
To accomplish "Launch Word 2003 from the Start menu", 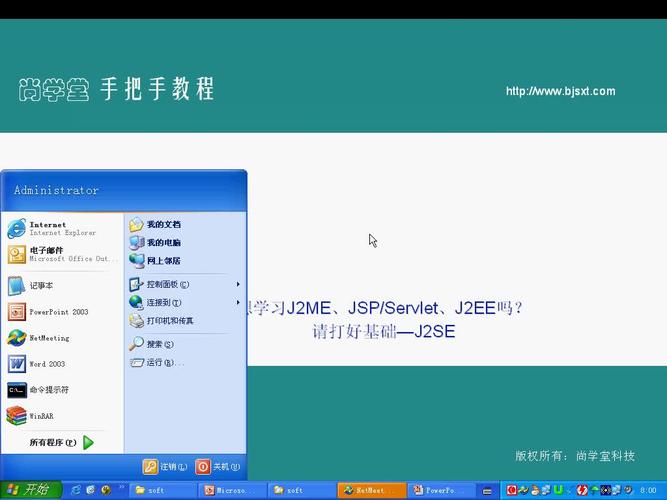I will 62,364.
